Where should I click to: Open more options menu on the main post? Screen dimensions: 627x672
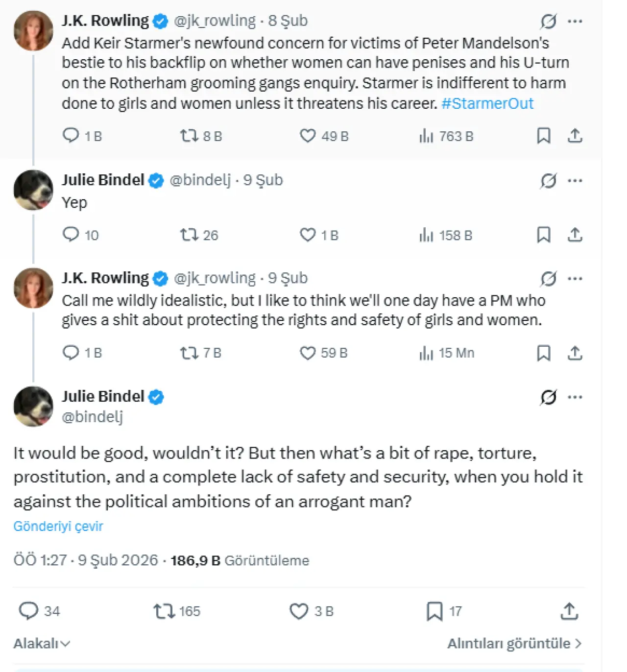pyautogui.click(x=575, y=397)
